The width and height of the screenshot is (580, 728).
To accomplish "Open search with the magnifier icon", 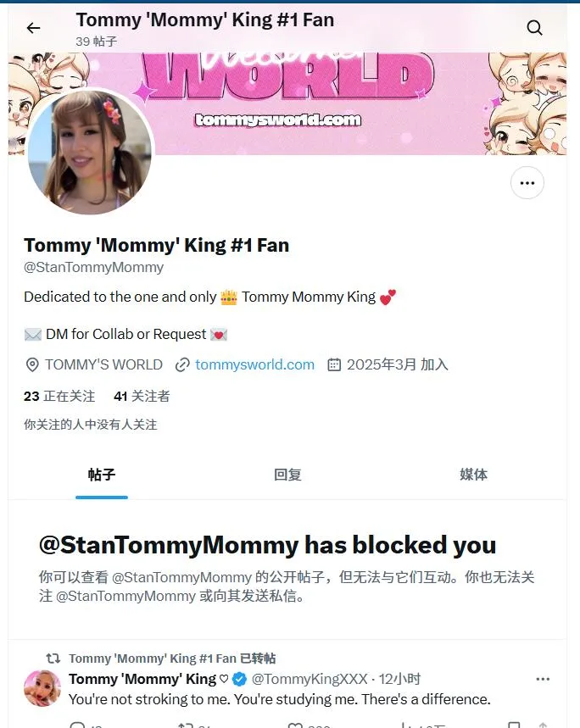I will click(534, 28).
